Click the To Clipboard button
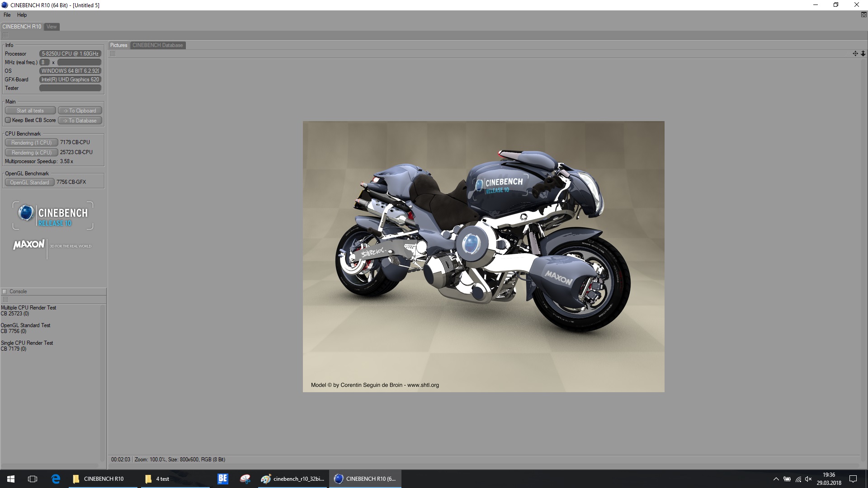 (x=80, y=111)
